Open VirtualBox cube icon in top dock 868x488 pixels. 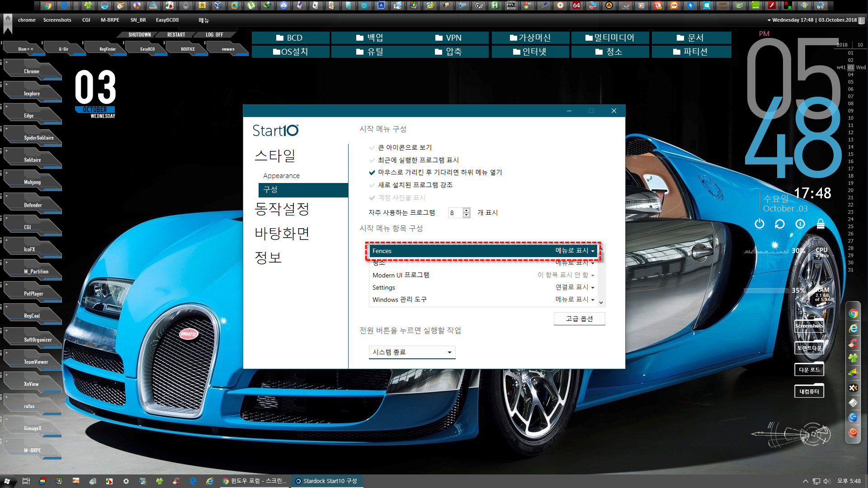point(218,5)
